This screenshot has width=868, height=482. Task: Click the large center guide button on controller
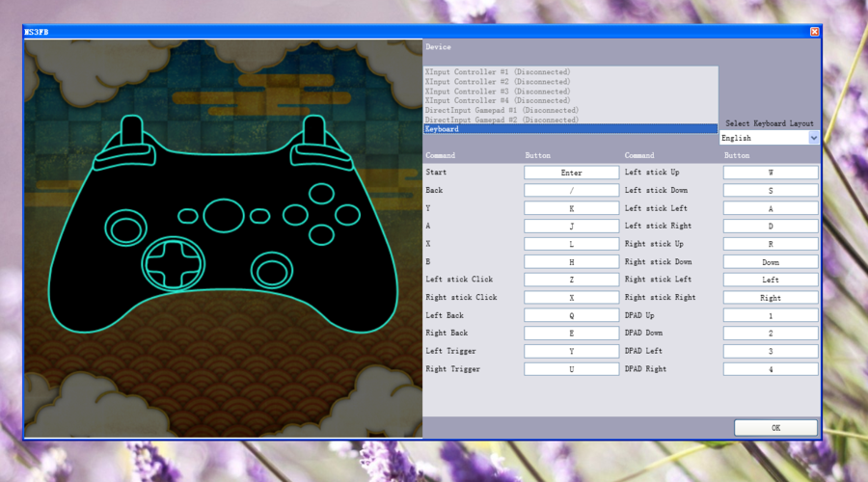pyautogui.click(x=223, y=214)
